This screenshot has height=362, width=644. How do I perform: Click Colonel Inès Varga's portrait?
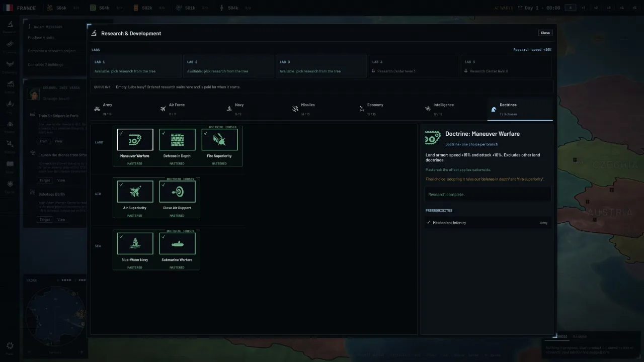click(x=34, y=94)
